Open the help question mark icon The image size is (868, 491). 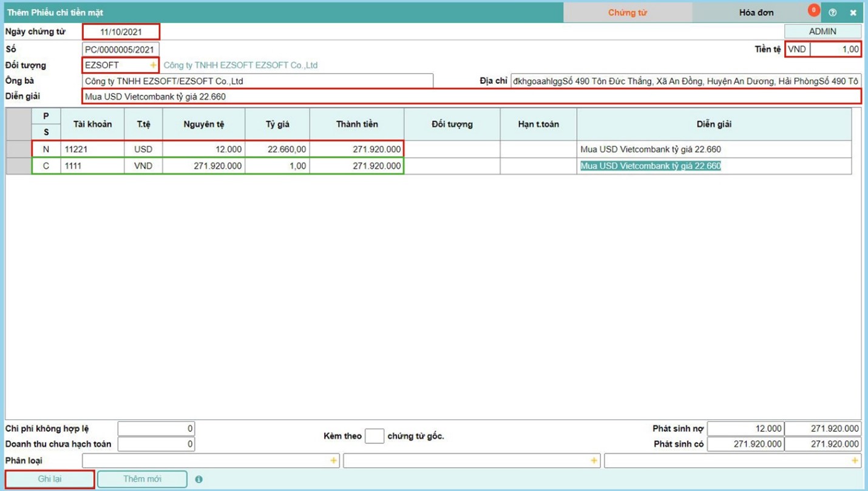click(x=832, y=13)
